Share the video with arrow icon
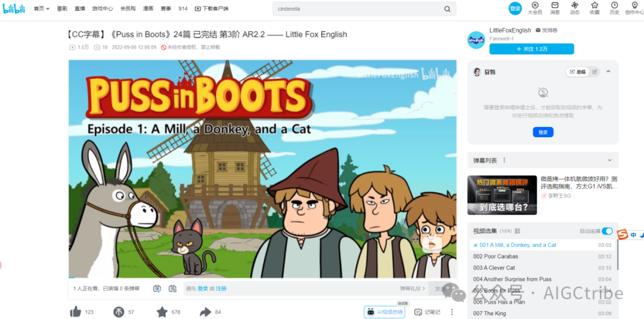The image size is (644, 319). (205, 312)
